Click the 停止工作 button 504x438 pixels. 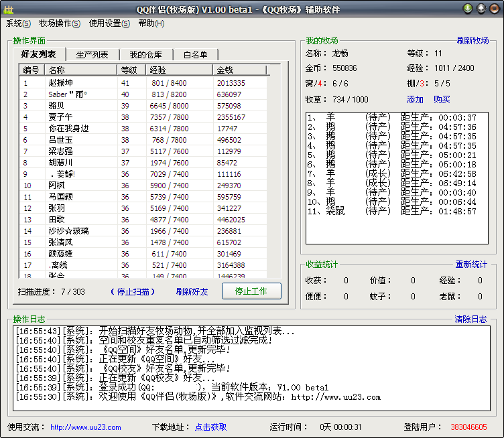coord(251,291)
